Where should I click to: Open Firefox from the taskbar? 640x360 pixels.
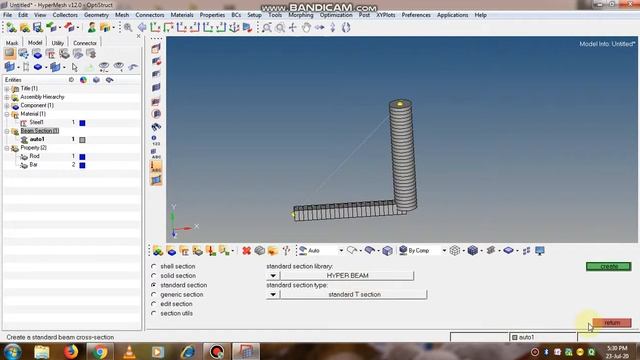[x=71, y=351]
